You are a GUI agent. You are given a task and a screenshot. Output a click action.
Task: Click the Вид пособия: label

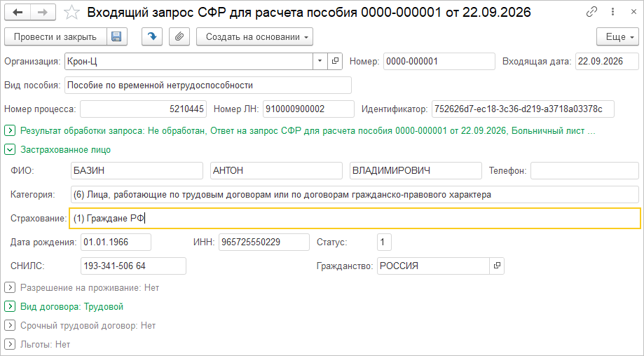(x=32, y=85)
